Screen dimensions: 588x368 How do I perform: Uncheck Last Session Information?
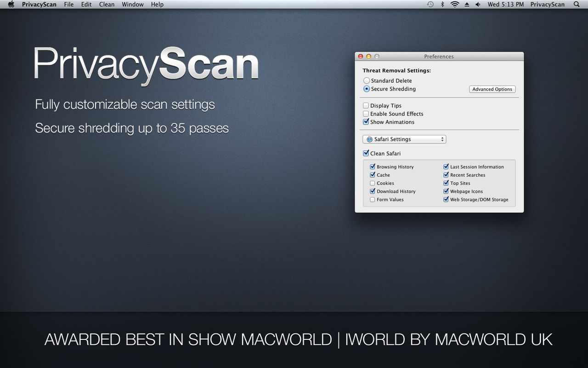pyautogui.click(x=446, y=167)
